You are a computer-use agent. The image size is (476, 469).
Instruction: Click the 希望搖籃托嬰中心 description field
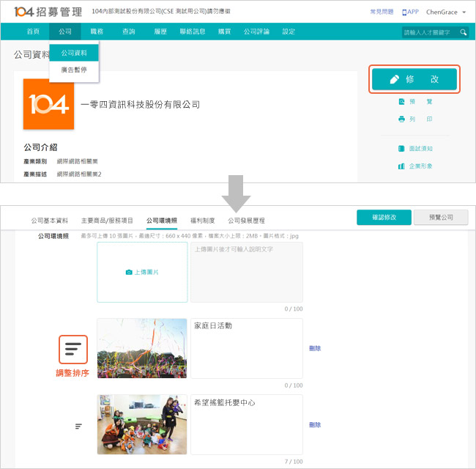[247, 424]
